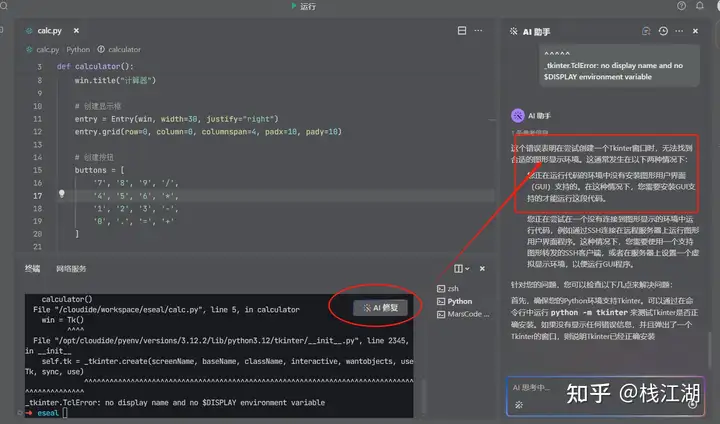Click the stop/send icon in chat input
Image resolution: width=720 pixels, height=424 pixels.
coord(692,404)
